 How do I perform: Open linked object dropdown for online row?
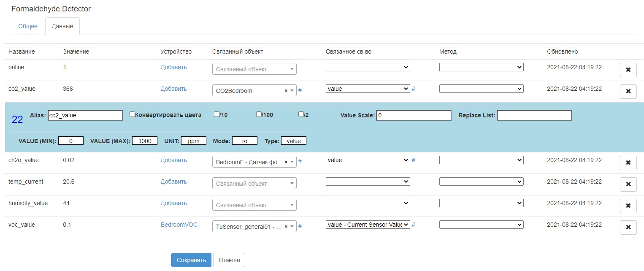tap(254, 69)
